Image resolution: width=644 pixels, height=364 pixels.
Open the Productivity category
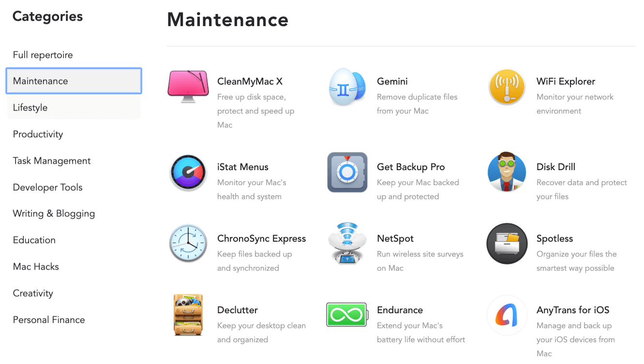(x=38, y=134)
